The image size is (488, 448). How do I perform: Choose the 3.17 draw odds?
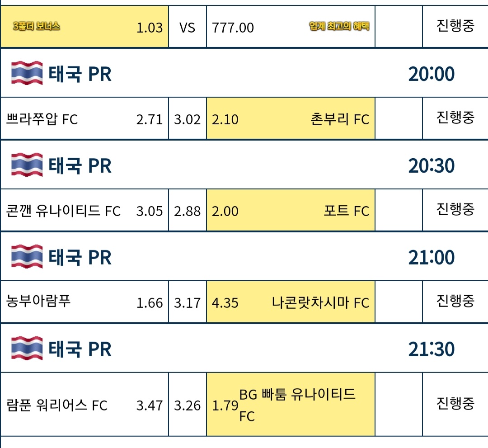point(188,302)
